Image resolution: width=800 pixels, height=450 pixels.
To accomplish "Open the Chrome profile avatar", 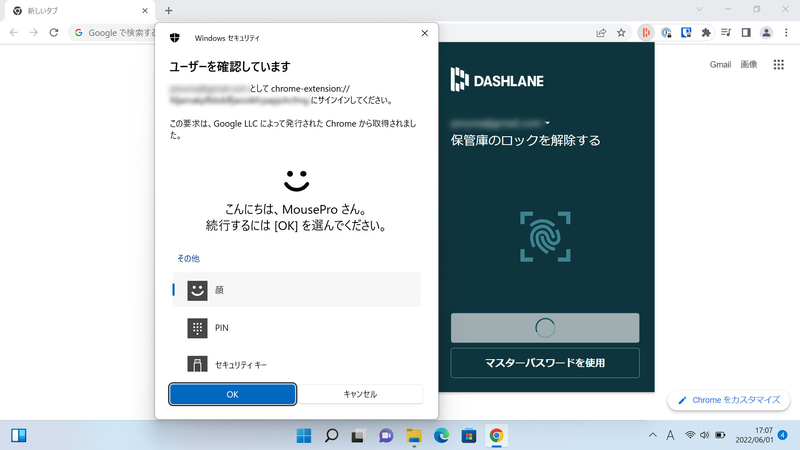I will (766, 33).
